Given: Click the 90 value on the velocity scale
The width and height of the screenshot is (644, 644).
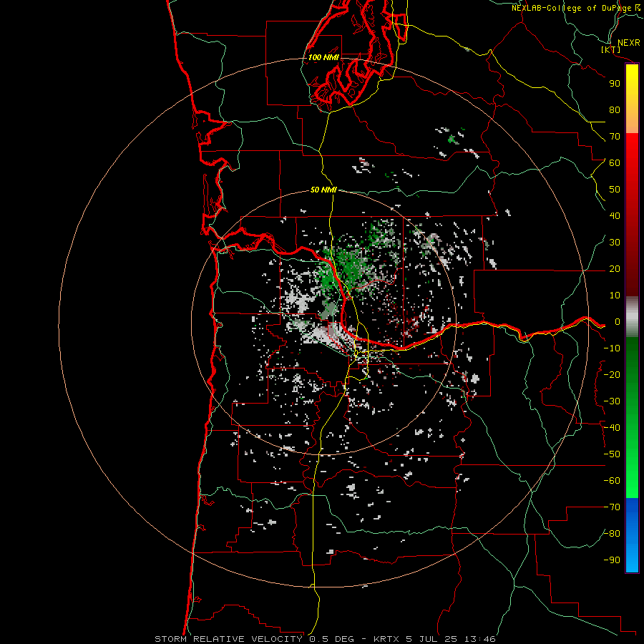Looking at the screenshot, I should point(615,84).
